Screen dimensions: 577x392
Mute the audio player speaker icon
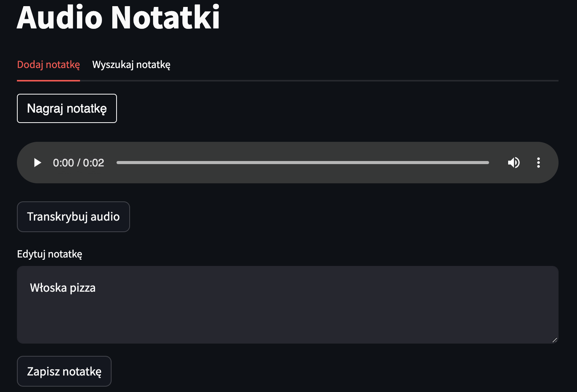514,163
